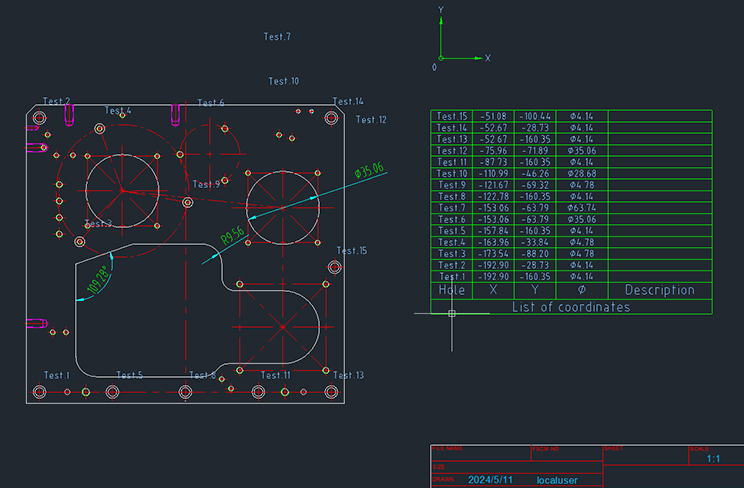Click the Description column header cell

click(x=659, y=290)
